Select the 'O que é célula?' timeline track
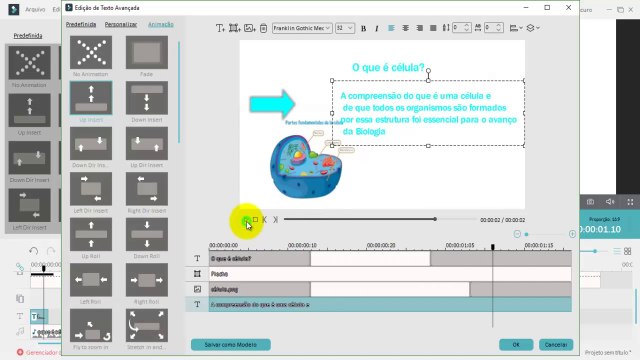This screenshot has height=360, width=640. click(x=390, y=258)
